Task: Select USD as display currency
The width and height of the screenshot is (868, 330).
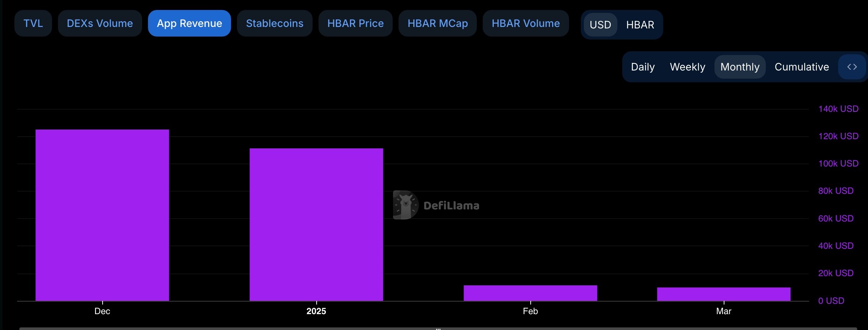Action: click(x=600, y=25)
